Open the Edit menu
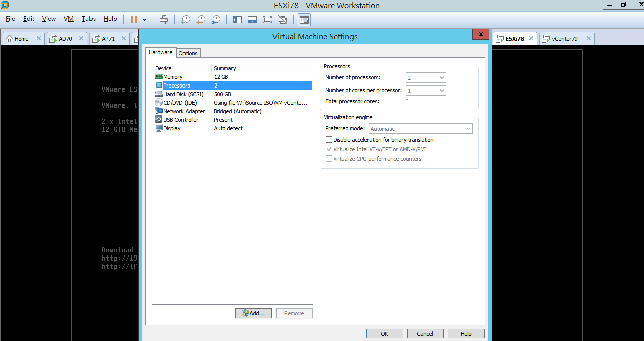 [29, 19]
